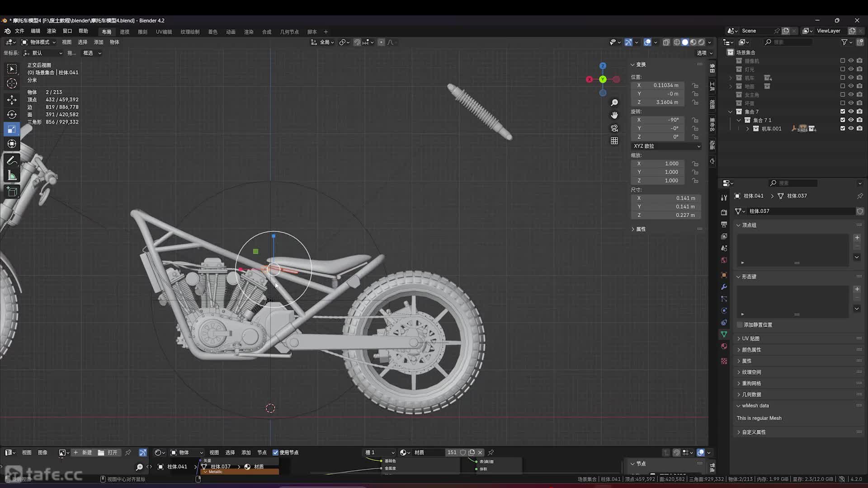Click the outliner filter funnel icon

click(x=844, y=42)
